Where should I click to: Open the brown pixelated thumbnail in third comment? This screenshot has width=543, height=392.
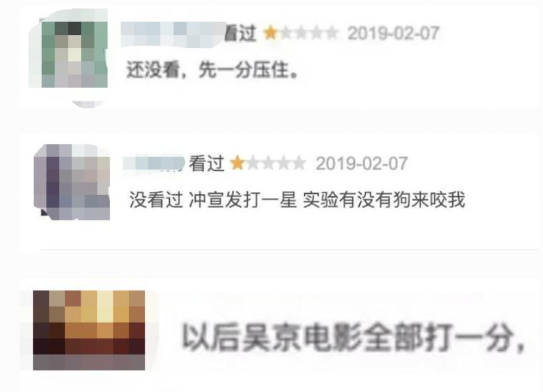(89, 331)
